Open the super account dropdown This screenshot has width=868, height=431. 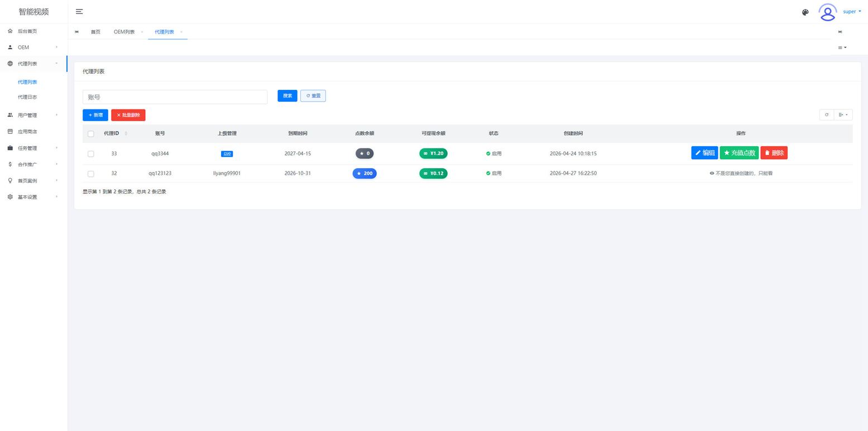tap(852, 12)
